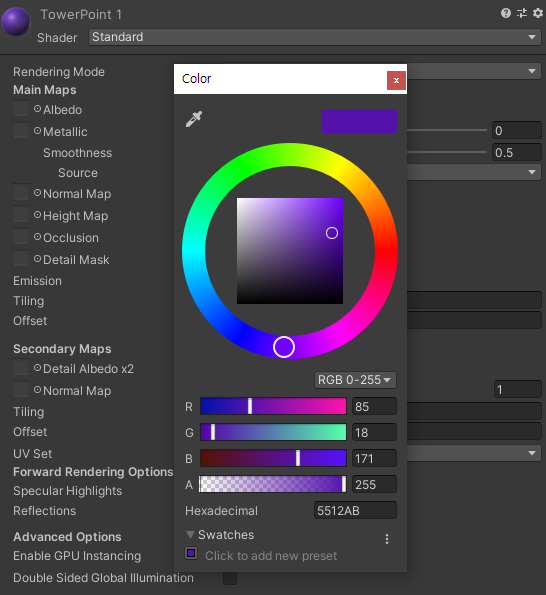Open the smoothness Source dropdown
546x595 pixels.
(474, 172)
